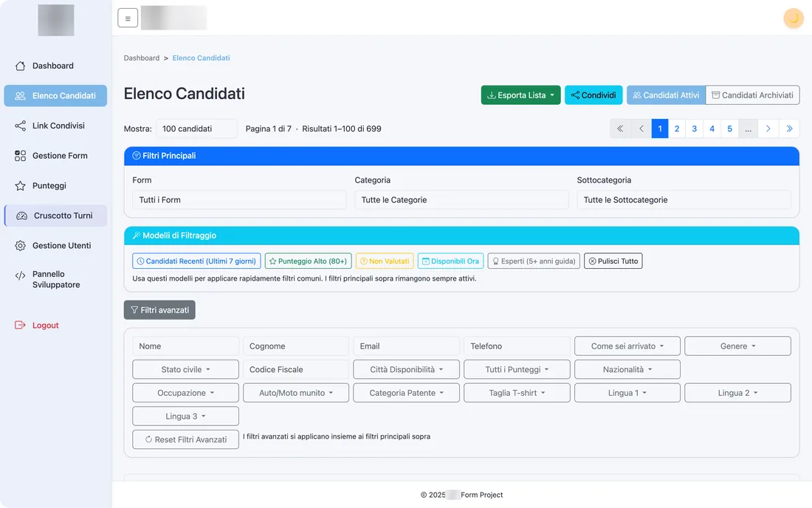Open the Mostra 100 candidati selector
This screenshot has width=812, height=508.
(196, 128)
